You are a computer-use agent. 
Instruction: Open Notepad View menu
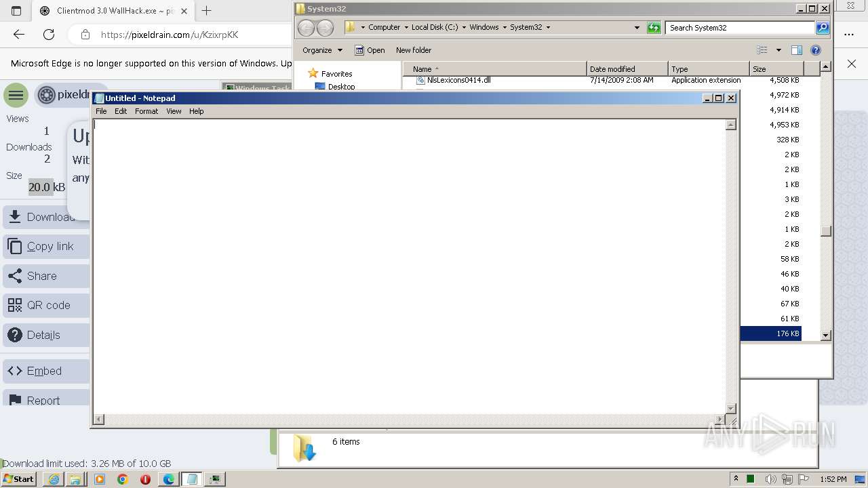[174, 111]
